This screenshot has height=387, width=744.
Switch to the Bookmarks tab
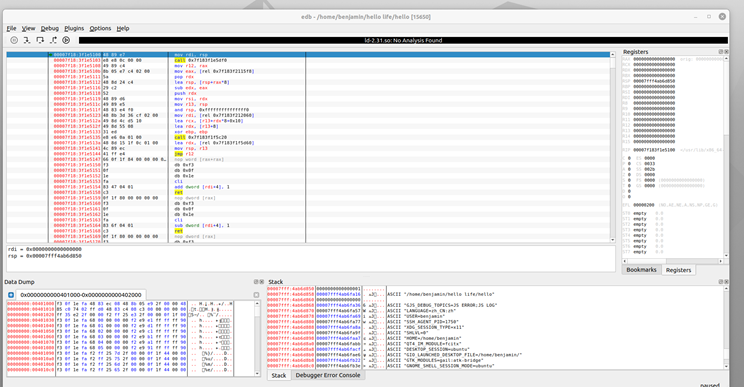click(642, 270)
